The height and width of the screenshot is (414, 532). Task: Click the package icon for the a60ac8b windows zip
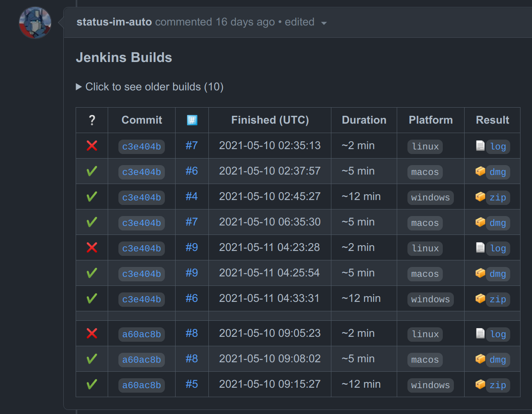(480, 385)
